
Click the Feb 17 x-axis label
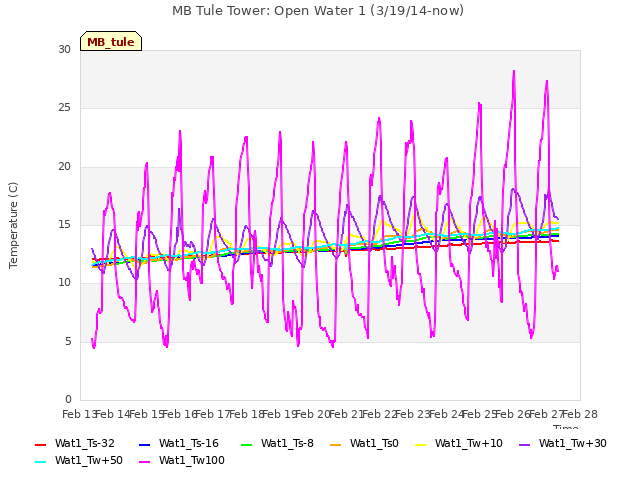213,414
